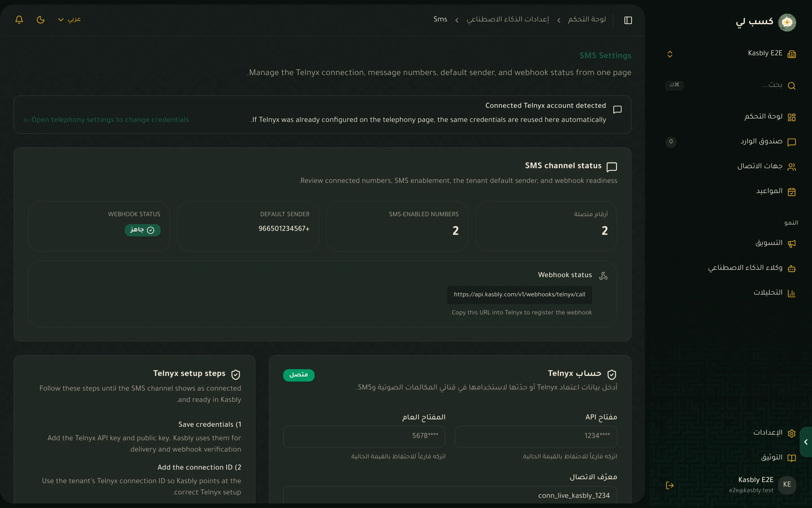The image size is (812, 508).
Task: Expand the Kasbly E2E workspace switcher
Action: (670, 54)
